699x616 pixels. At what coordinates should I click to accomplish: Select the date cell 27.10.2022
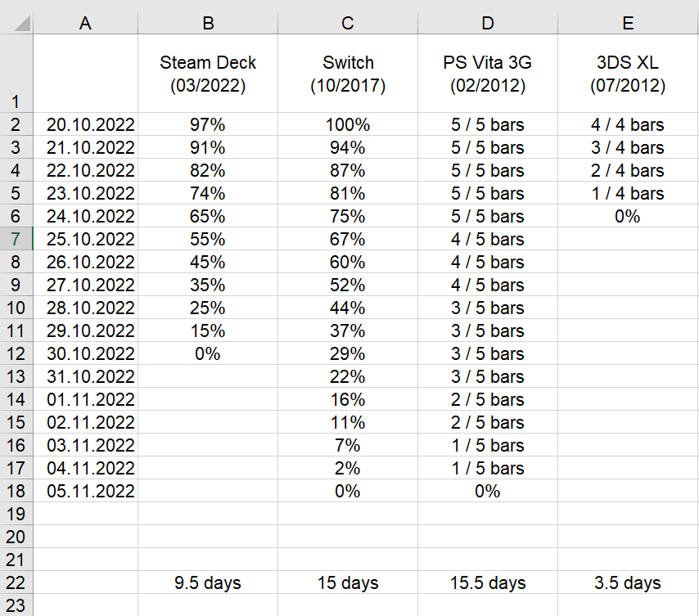pos(86,285)
